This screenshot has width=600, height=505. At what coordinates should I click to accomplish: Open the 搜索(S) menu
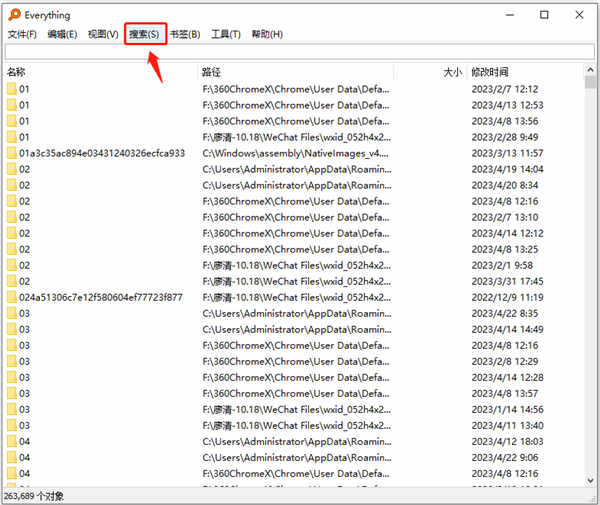(x=144, y=34)
